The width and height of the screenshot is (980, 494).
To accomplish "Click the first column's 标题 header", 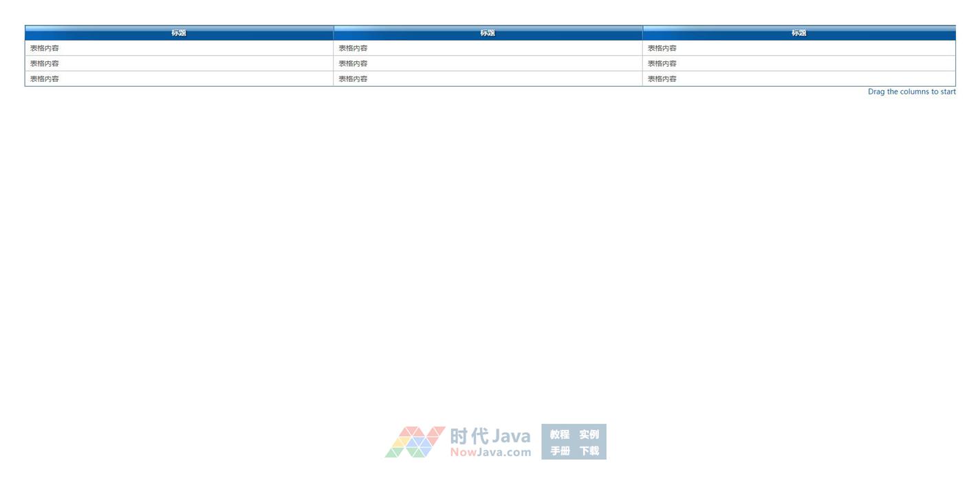I will click(179, 33).
